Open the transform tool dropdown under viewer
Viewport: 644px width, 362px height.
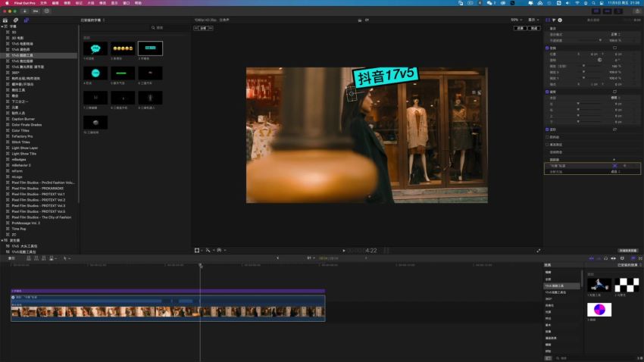tap(199, 251)
